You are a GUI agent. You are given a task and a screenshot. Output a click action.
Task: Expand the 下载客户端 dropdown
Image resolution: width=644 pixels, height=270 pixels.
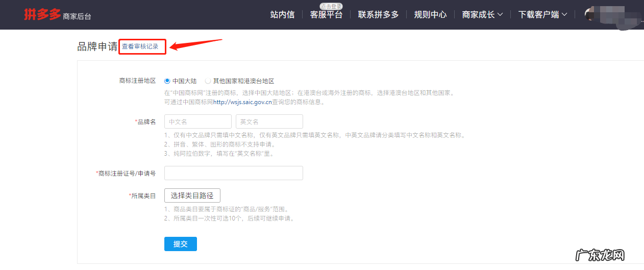click(542, 15)
